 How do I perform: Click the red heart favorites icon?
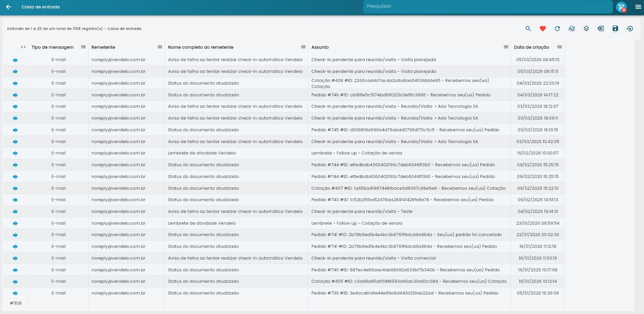pyautogui.click(x=543, y=29)
